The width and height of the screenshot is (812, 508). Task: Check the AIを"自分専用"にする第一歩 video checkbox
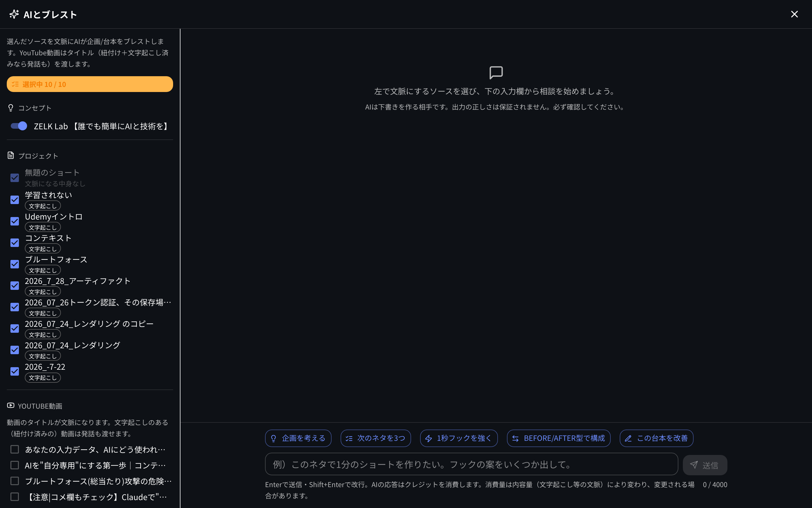click(x=15, y=465)
